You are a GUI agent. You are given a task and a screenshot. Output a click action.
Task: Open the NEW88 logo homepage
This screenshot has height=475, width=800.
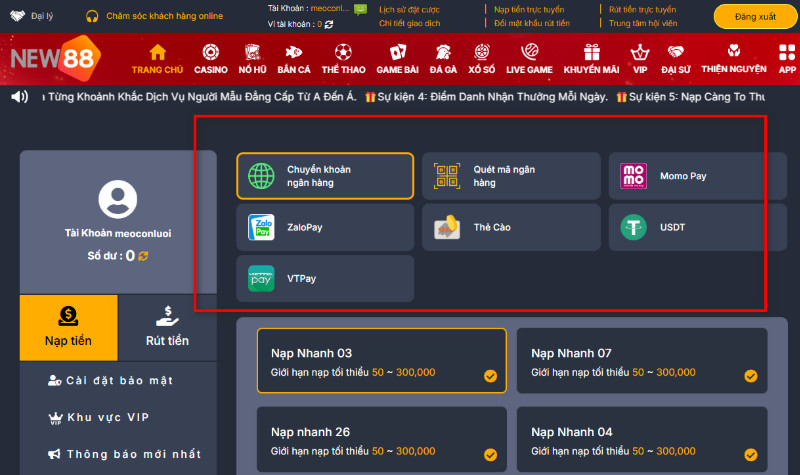click(55, 58)
